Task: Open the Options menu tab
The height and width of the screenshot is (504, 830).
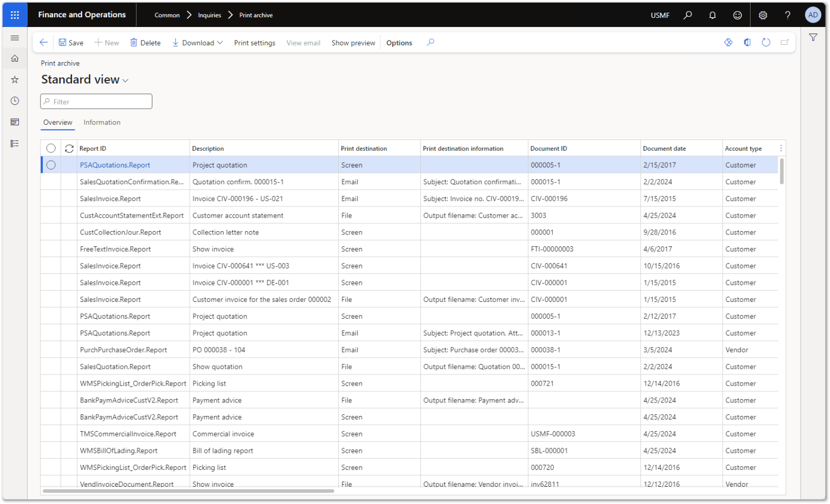Action: pos(399,43)
